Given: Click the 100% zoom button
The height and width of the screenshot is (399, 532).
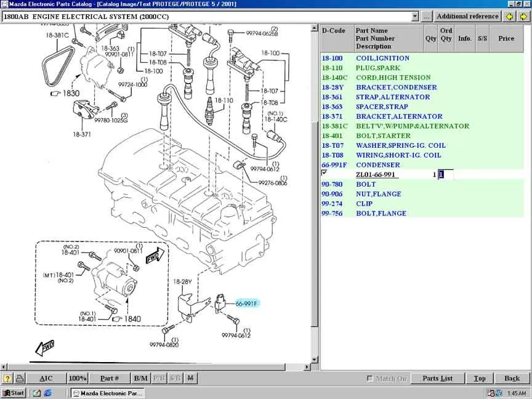Looking at the screenshot, I should point(78,378).
